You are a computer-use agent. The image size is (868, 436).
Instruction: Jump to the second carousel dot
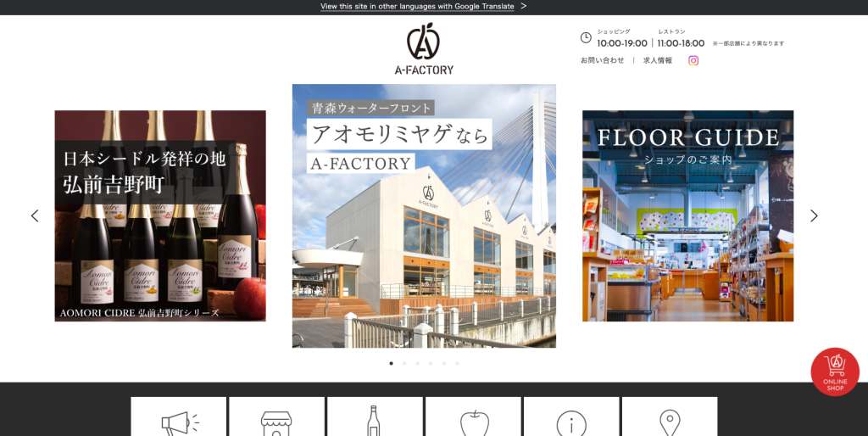pyautogui.click(x=404, y=363)
